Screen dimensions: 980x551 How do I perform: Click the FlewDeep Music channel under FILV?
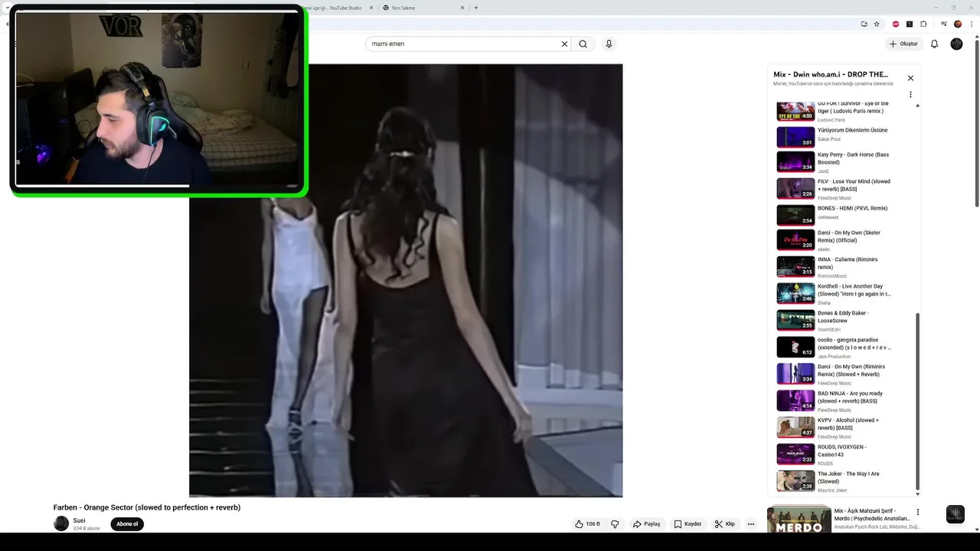coord(836,198)
